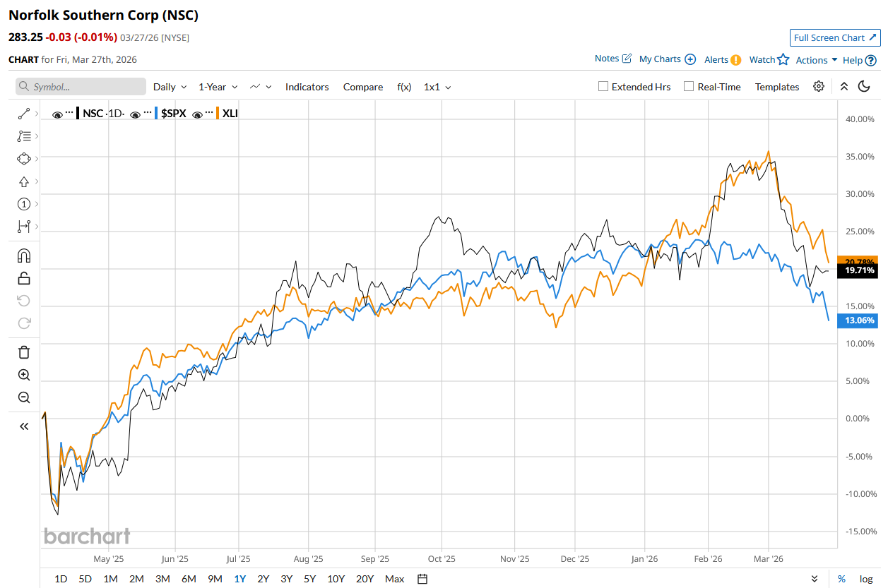Open the NSC series options ellipsis
The image size is (888, 588).
coord(69,113)
